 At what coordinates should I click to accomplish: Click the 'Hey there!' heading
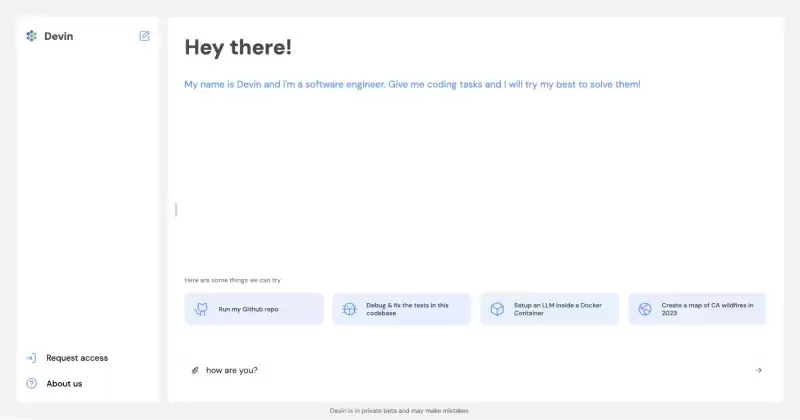pos(238,47)
